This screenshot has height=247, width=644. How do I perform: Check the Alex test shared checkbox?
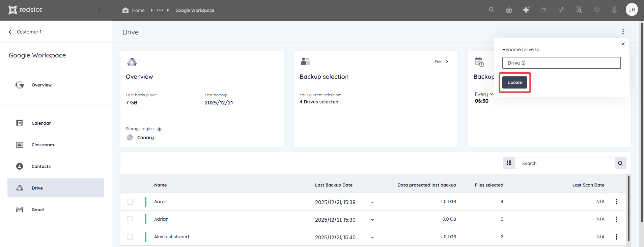130,237
